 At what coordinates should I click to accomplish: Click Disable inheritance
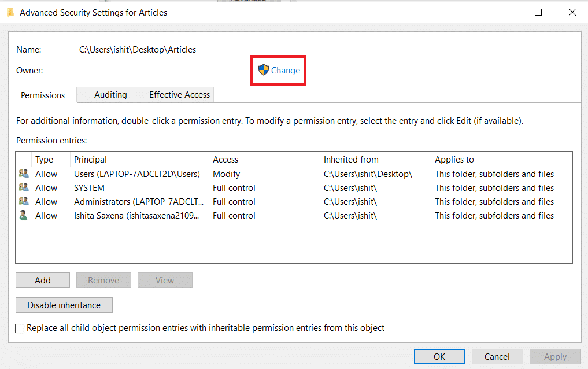[x=64, y=305]
